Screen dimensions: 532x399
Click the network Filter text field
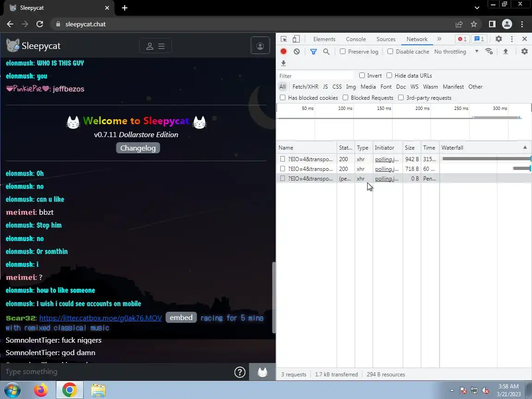click(x=315, y=76)
